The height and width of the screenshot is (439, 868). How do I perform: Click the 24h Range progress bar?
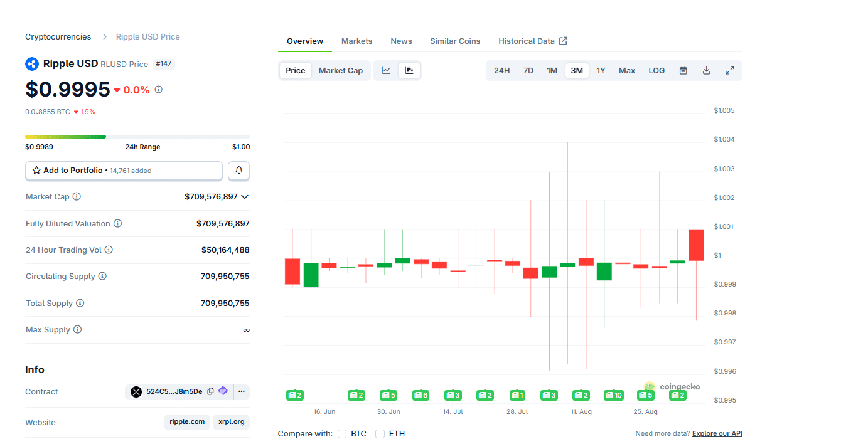pyautogui.click(x=137, y=137)
